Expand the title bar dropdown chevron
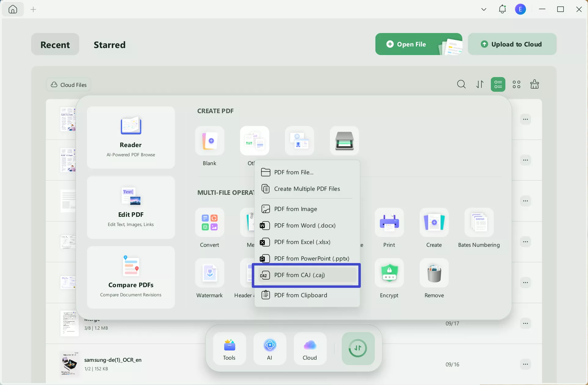This screenshot has height=385, width=588. (x=484, y=9)
